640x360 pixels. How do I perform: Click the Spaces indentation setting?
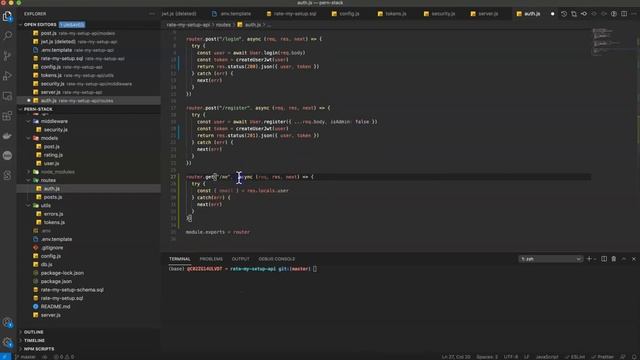pyautogui.click(x=487, y=357)
